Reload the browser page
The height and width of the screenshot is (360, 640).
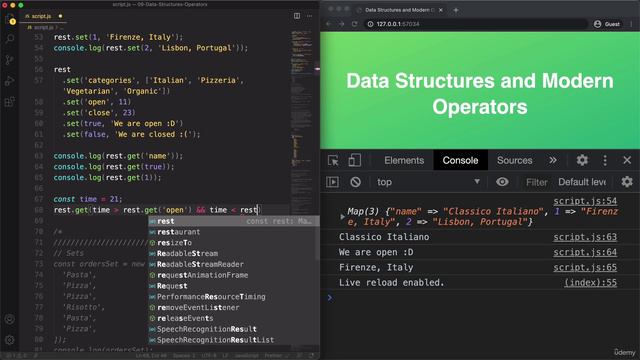tap(355, 24)
